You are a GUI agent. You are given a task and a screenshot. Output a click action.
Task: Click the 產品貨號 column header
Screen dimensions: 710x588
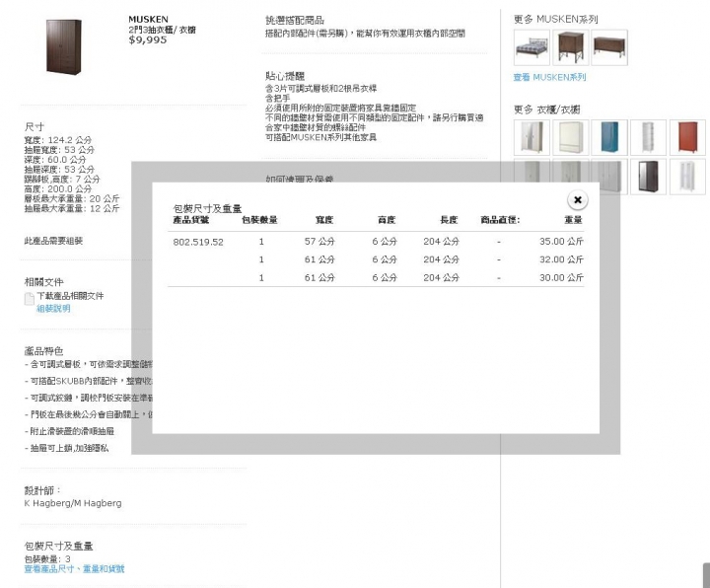[x=191, y=220]
